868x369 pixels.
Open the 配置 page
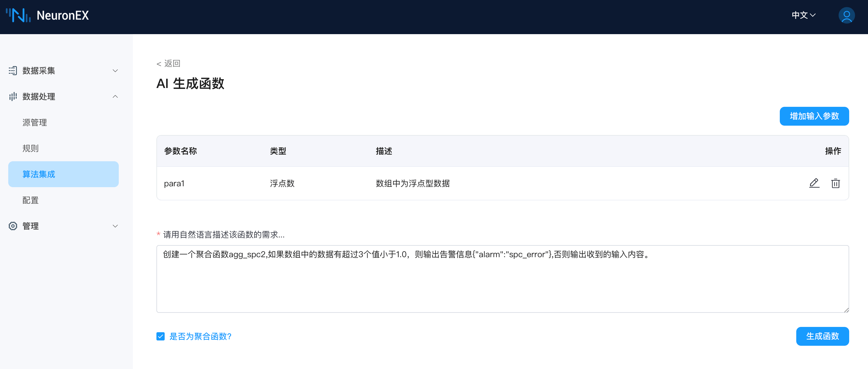coord(30,200)
